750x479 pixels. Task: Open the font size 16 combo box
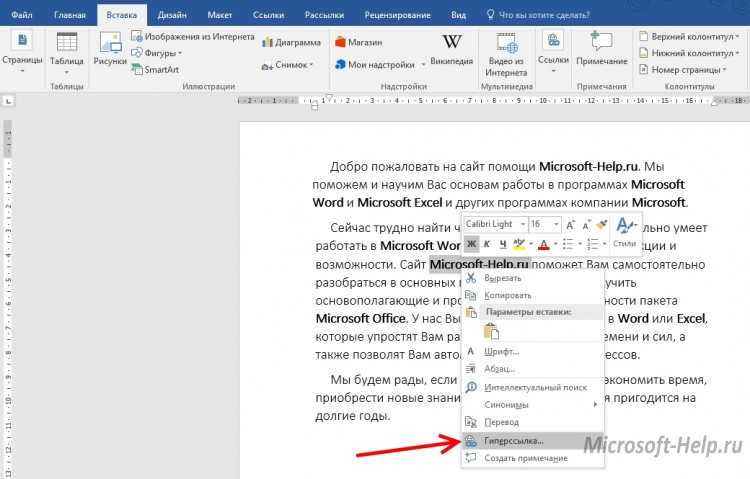point(545,224)
